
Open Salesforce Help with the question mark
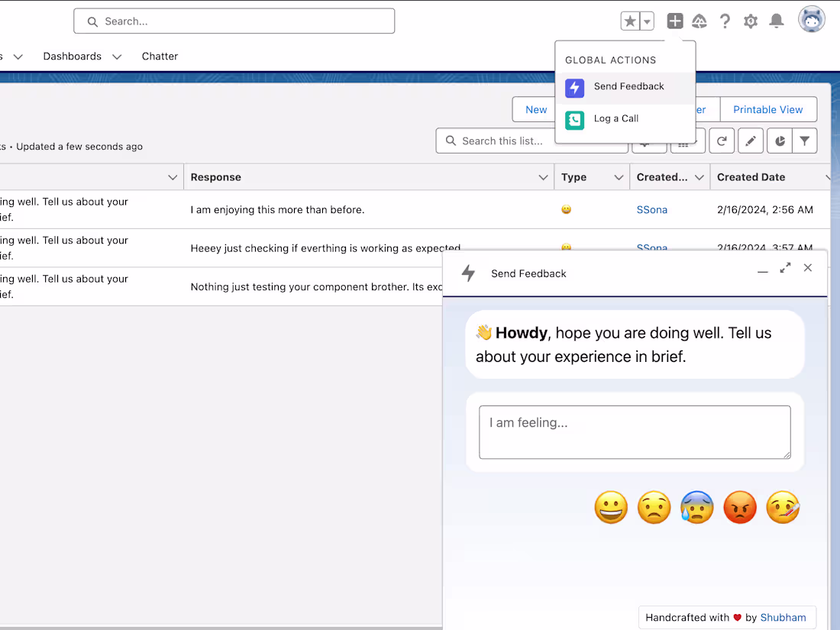(x=725, y=21)
